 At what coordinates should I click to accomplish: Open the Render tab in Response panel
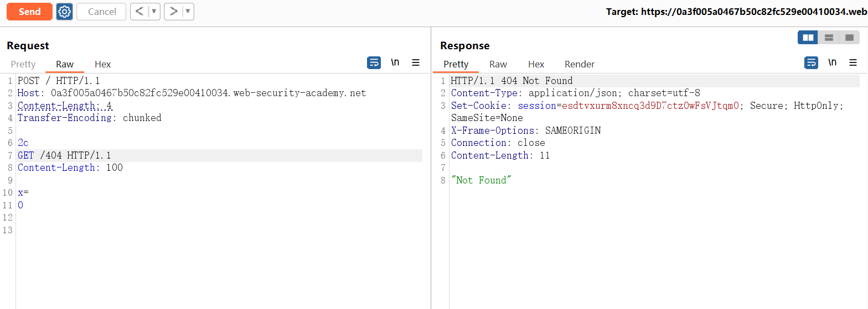pyautogui.click(x=579, y=64)
